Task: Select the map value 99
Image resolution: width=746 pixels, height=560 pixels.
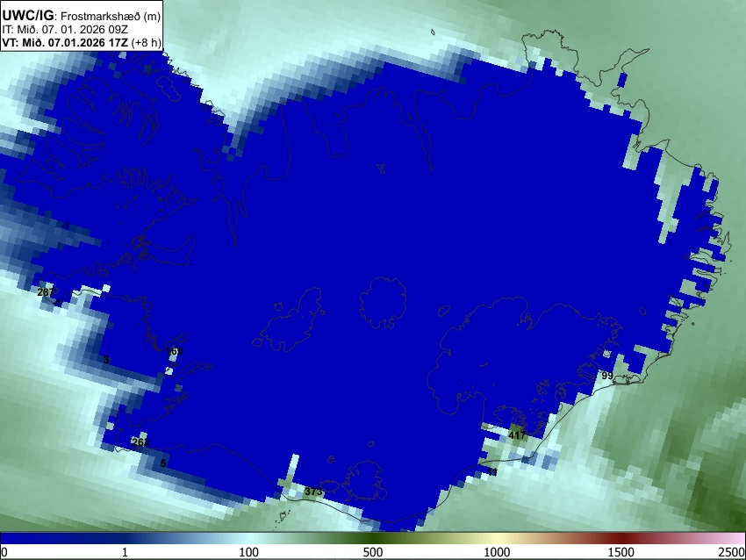Action: (x=607, y=376)
